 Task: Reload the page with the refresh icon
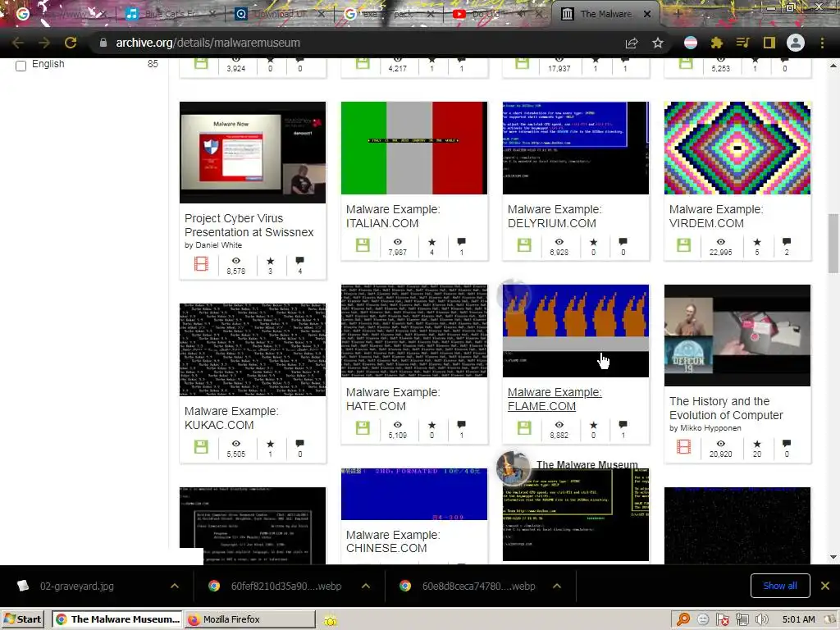click(x=71, y=43)
